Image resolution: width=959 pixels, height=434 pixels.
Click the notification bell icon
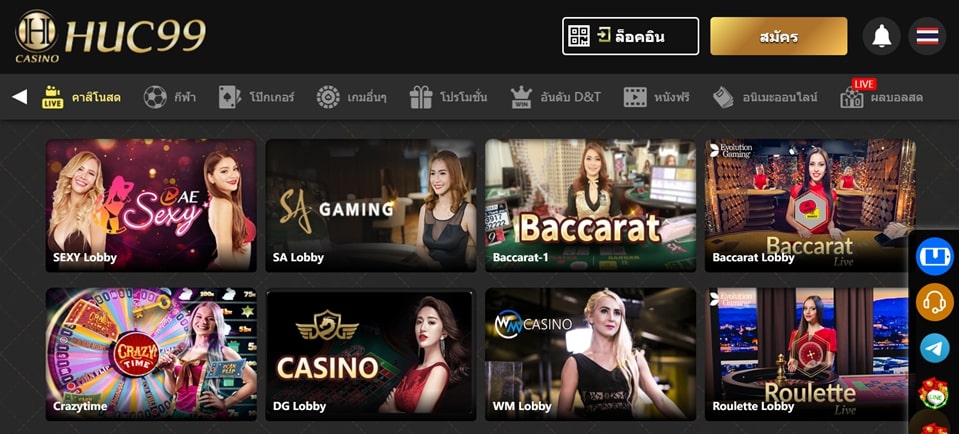click(881, 36)
